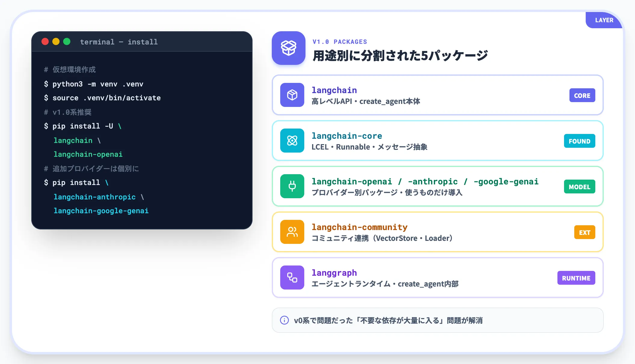
Task: Click the 高レベルAPI・create_agent本体 description
Action: tap(366, 102)
